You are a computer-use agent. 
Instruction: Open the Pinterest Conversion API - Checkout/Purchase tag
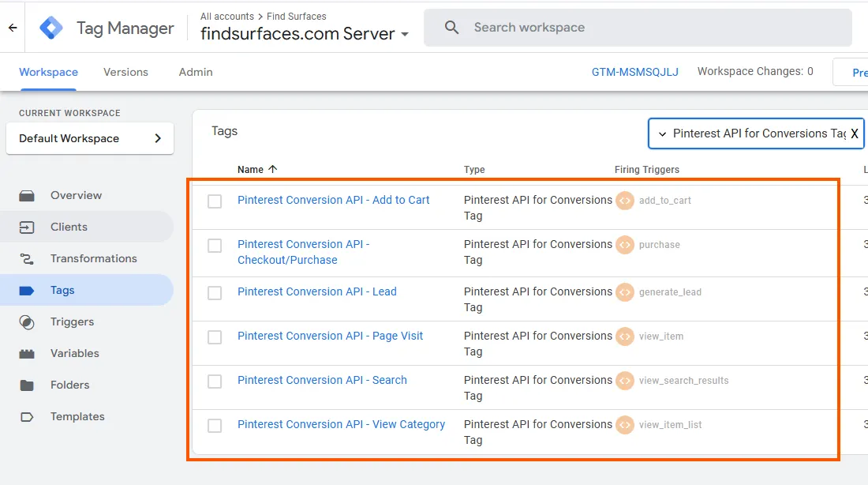point(303,252)
